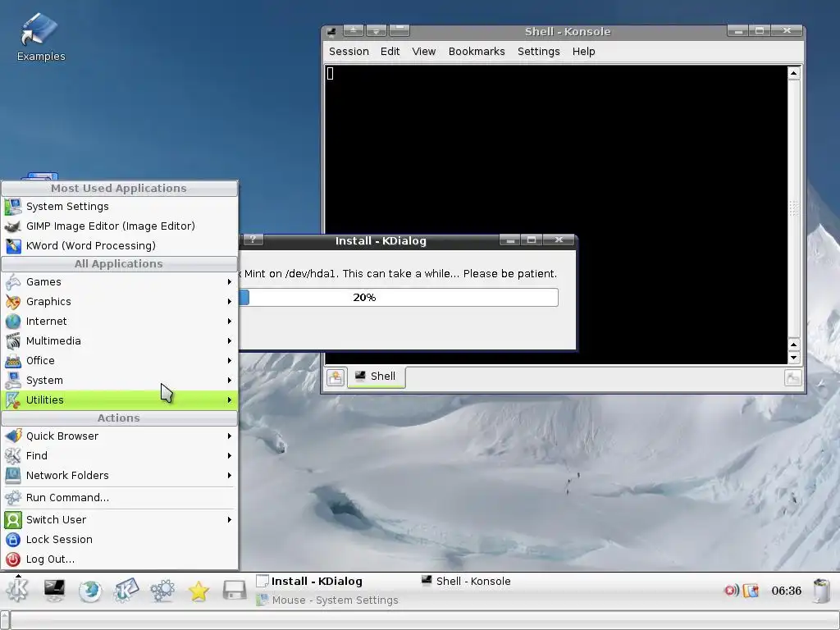Click the Konsole scrollbar up arrow at top
The width and height of the screenshot is (840, 630).
click(x=794, y=73)
